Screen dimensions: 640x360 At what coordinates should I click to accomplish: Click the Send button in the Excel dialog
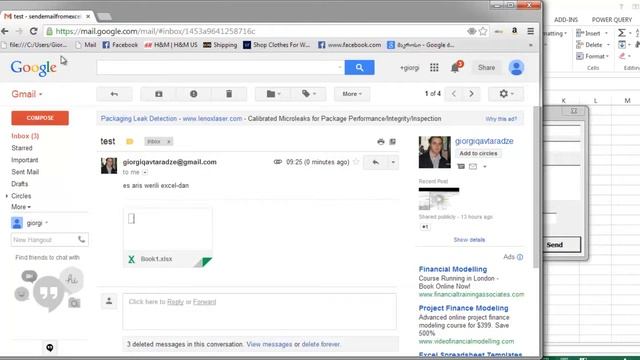[562, 245]
